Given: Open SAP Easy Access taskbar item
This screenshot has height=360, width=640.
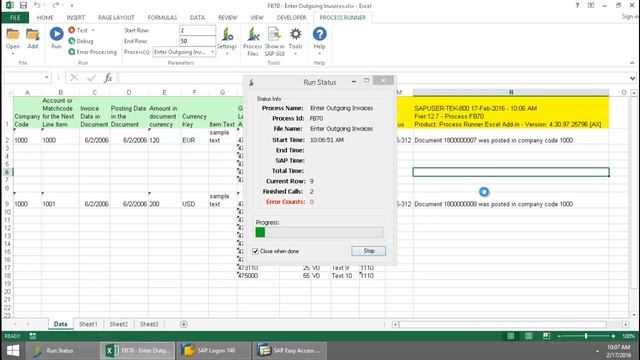Looking at the screenshot, I should click(x=289, y=351).
